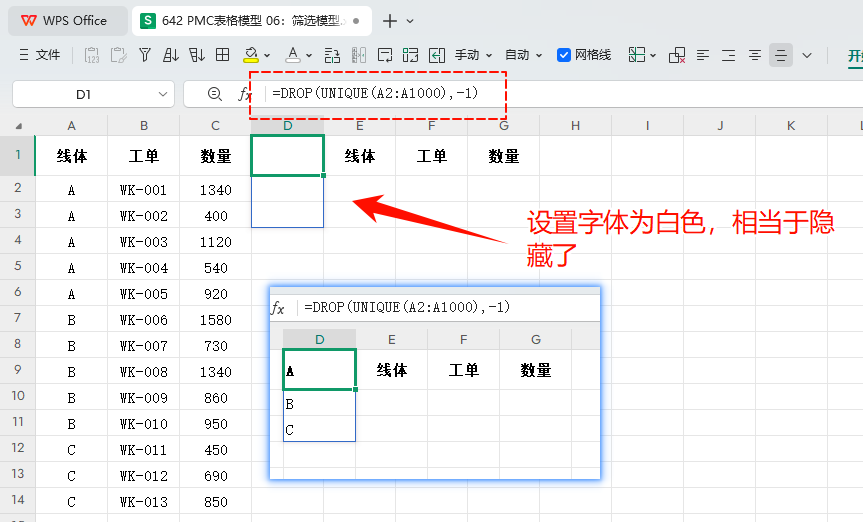Open the new tab dropdown arrow
The height and width of the screenshot is (522, 863).
coord(410,21)
